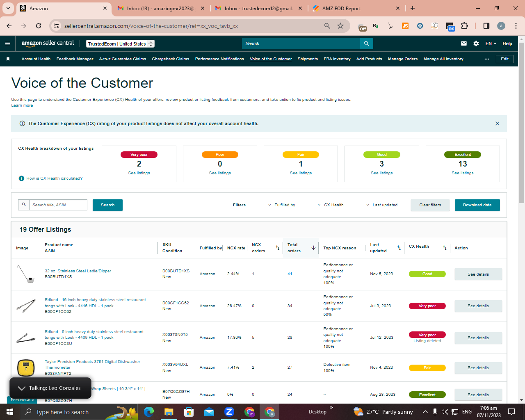Click Clear filters button
525x420 pixels.
430,205
